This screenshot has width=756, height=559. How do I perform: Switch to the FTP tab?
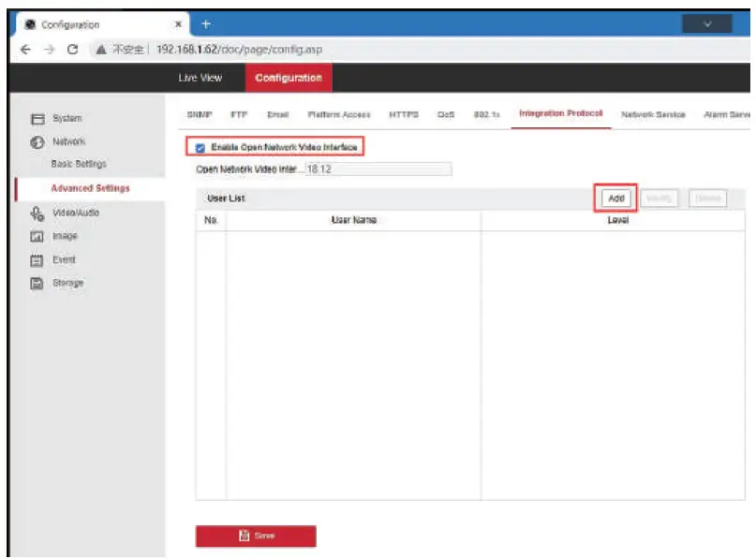[239, 114]
